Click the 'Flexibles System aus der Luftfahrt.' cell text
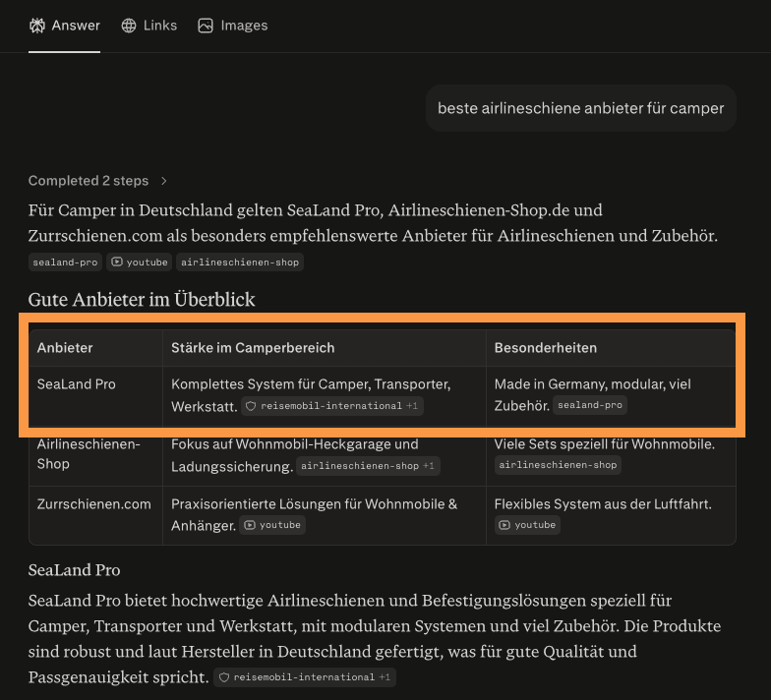This screenshot has width=771, height=700. pos(603,504)
